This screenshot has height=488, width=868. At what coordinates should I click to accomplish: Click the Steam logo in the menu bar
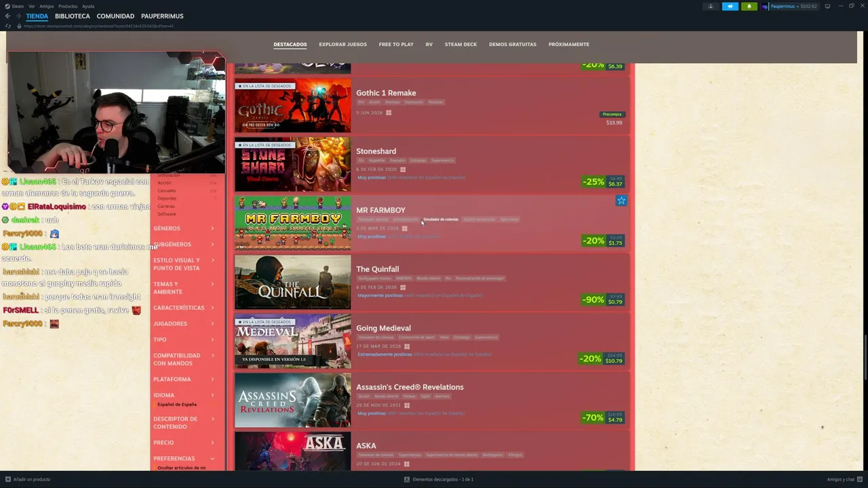click(8, 6)
